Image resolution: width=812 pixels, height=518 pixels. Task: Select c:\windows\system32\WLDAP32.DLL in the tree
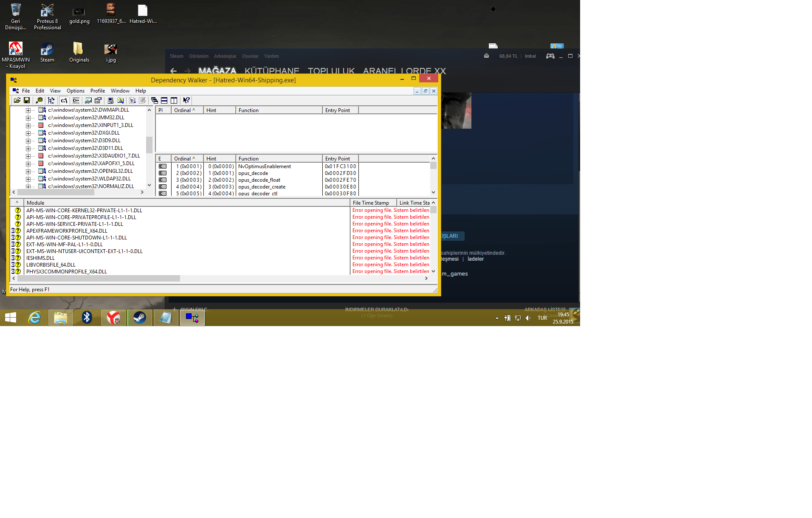89,179
